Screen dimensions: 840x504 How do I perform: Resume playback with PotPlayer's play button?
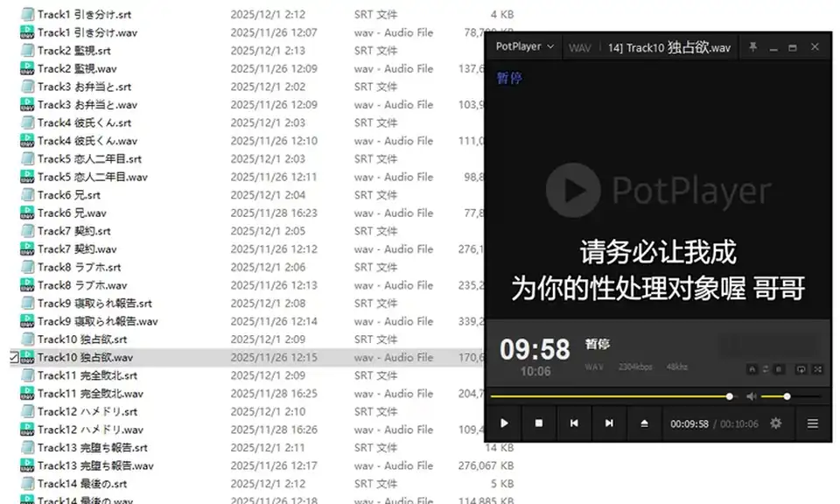[x=504, y=423]
